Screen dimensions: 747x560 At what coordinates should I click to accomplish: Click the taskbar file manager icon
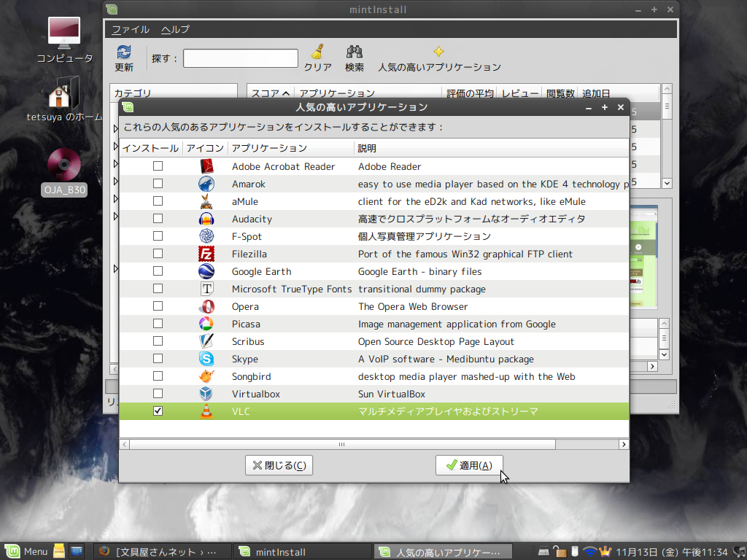point(58,551)
